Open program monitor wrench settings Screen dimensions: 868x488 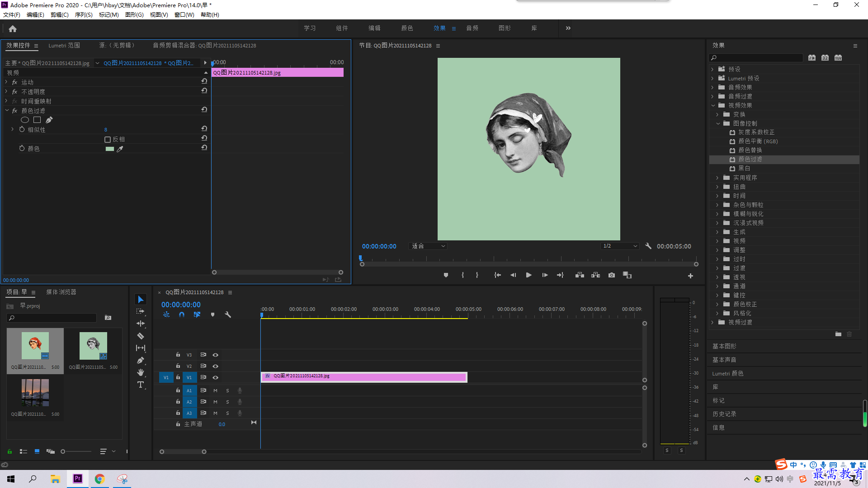(x=648, y=246)
